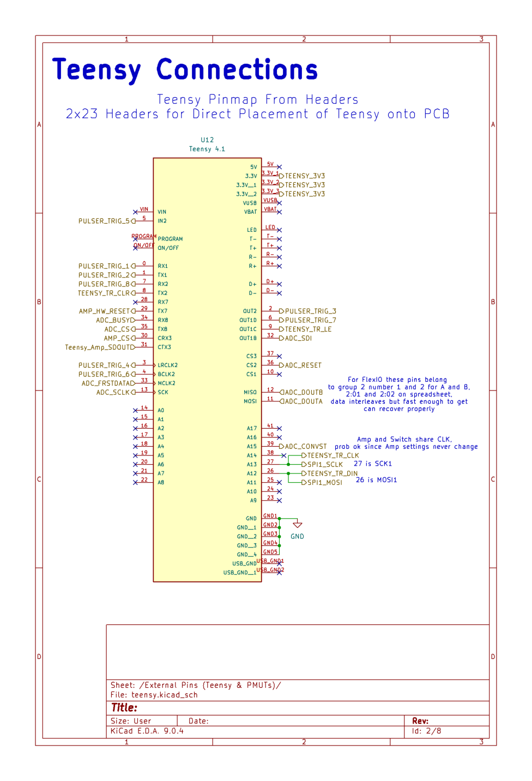Click the PULSER_TRIG_6 net label
Screen dimensions: 532x781
point(106,374)
